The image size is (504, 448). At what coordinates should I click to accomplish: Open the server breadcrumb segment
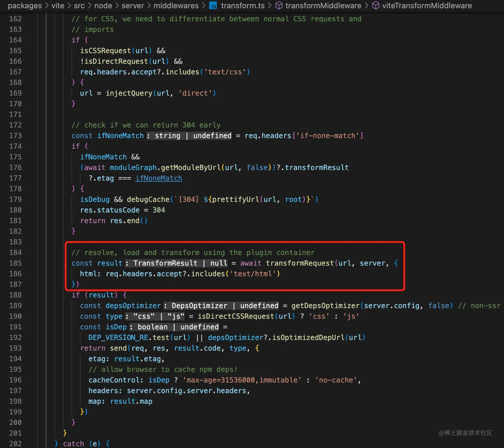coord(133,6)
